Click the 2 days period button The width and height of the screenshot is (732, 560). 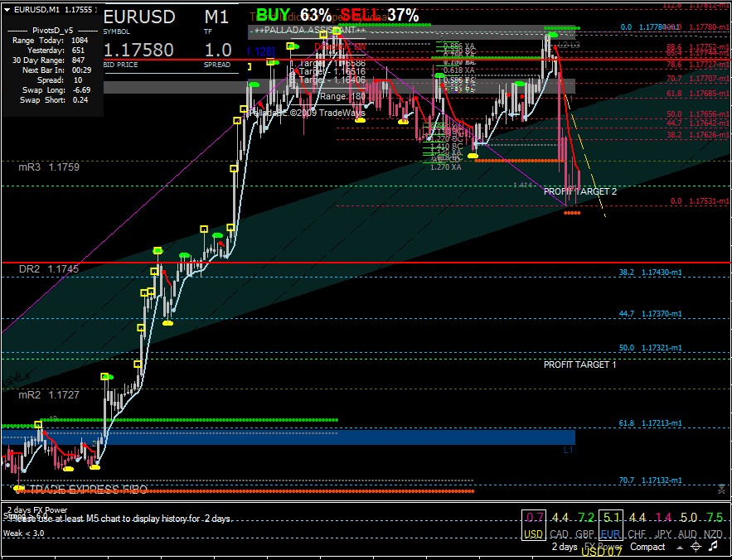point(565,547)
